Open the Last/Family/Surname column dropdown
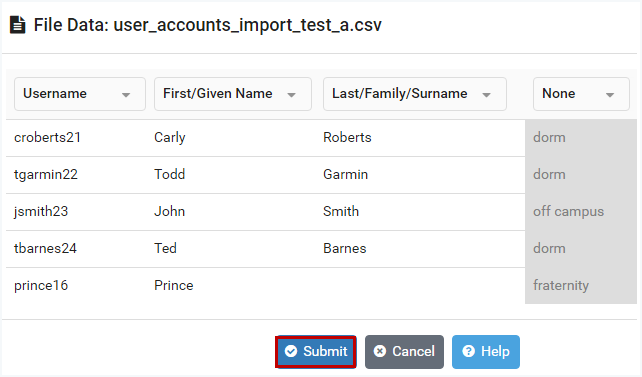 pos(415,94)
